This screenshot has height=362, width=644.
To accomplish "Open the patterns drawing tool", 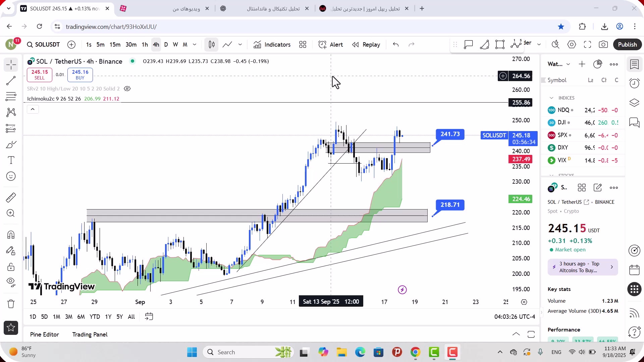I will click(x=11, y=112).
